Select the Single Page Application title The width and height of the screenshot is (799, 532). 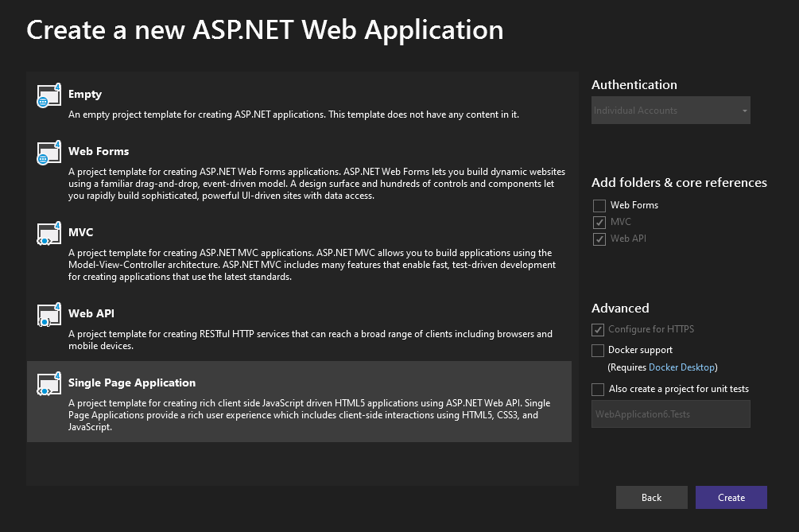[x=132, y=382]
